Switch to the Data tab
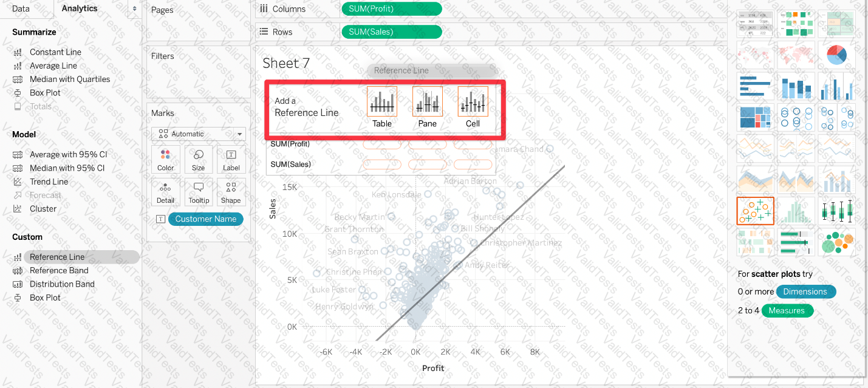Screen dimensions: 868x388 [x=21, y=9]
